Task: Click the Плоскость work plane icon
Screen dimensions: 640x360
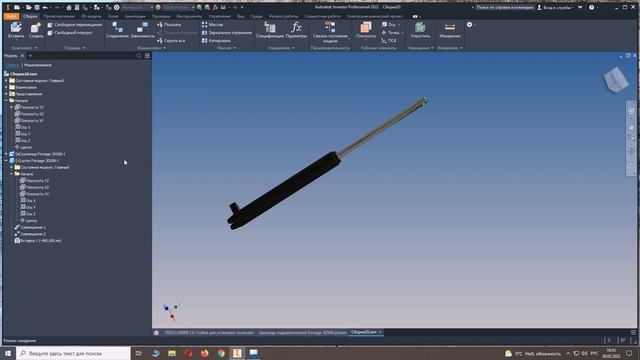Action: point(366,27)
